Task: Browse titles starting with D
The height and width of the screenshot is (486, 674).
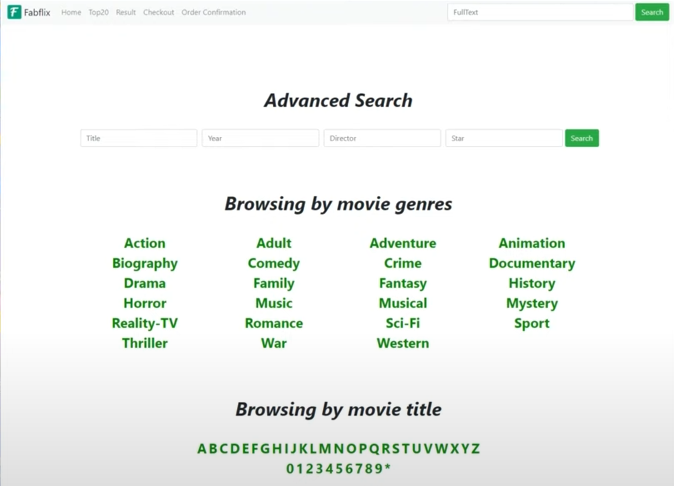Action: pyautogui.click(x=235, y=449)
